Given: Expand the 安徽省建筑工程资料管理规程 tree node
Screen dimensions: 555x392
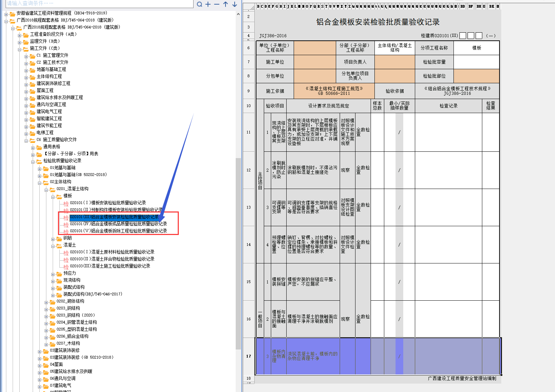Looking at the screenshot, I should pyautogui.click(x=6, y=14).
